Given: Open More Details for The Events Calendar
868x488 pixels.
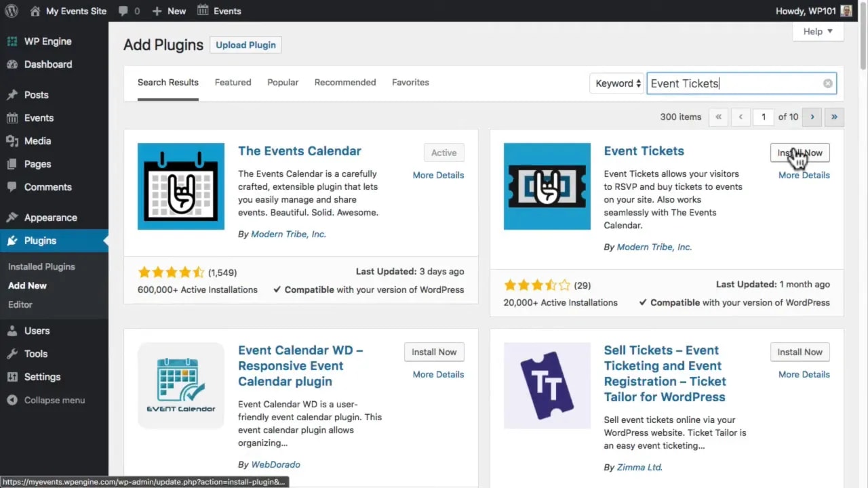Looking at the screenshot, I should 438,175.
